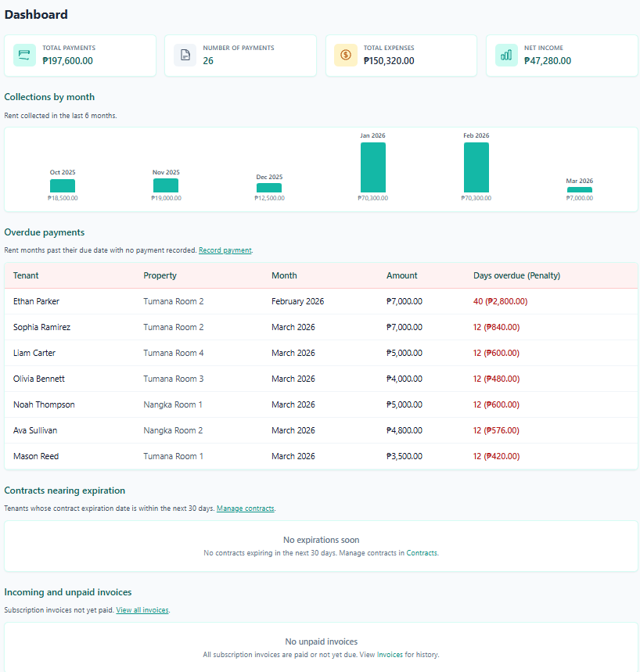Image resolution: width=640 pixels, height=672 pixels.
Task: Click the Oct 2025 collections bar
Action: (63, 186)
